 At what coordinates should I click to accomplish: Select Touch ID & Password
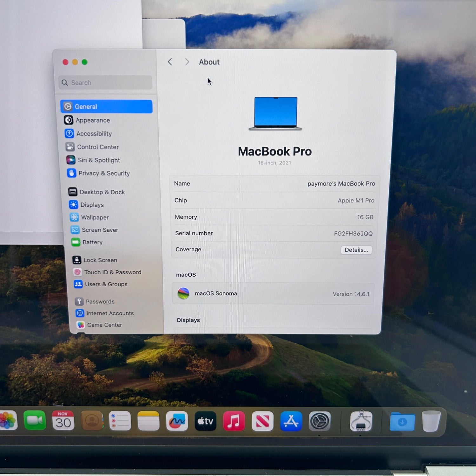tap(112, 272)
